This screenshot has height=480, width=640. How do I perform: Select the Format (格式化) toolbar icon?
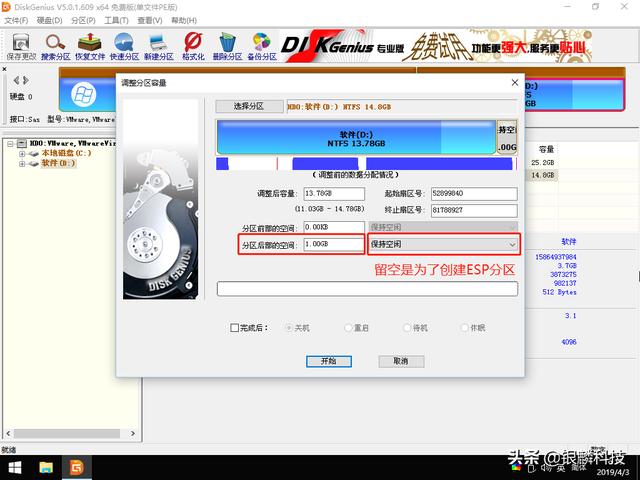point(193,47)
